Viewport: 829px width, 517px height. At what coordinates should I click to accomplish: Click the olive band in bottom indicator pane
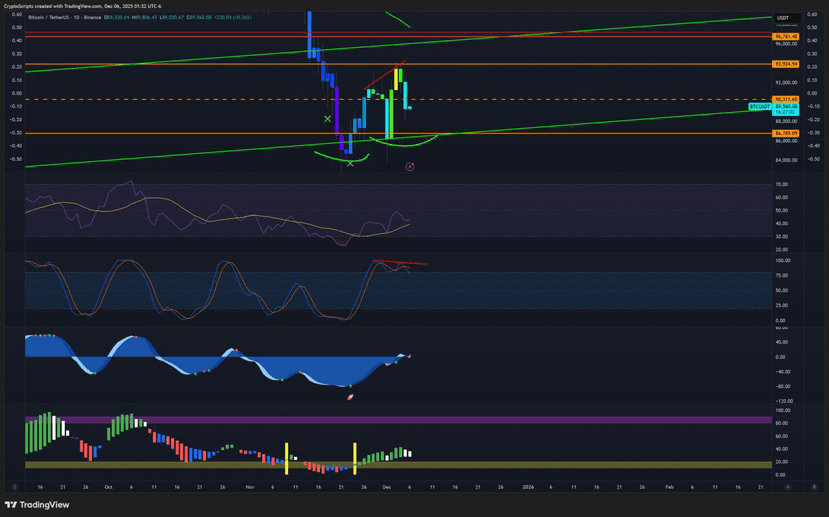pos(399,465)
